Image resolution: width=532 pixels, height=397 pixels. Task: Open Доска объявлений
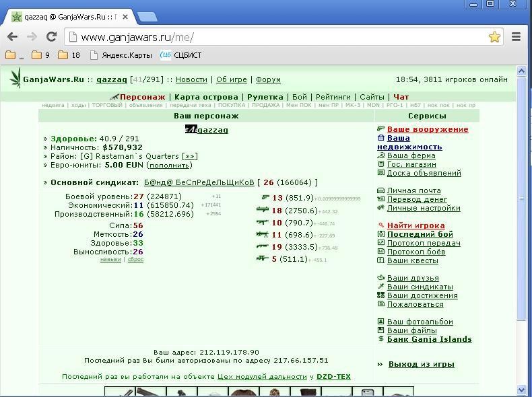(x=424, y=173)
